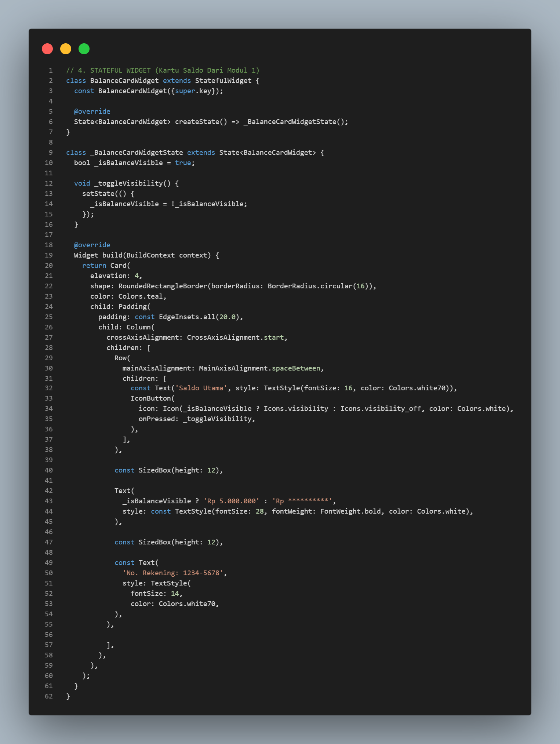Click 'class _BalanceCardWidgetState extends State' line

pos(195,152)
